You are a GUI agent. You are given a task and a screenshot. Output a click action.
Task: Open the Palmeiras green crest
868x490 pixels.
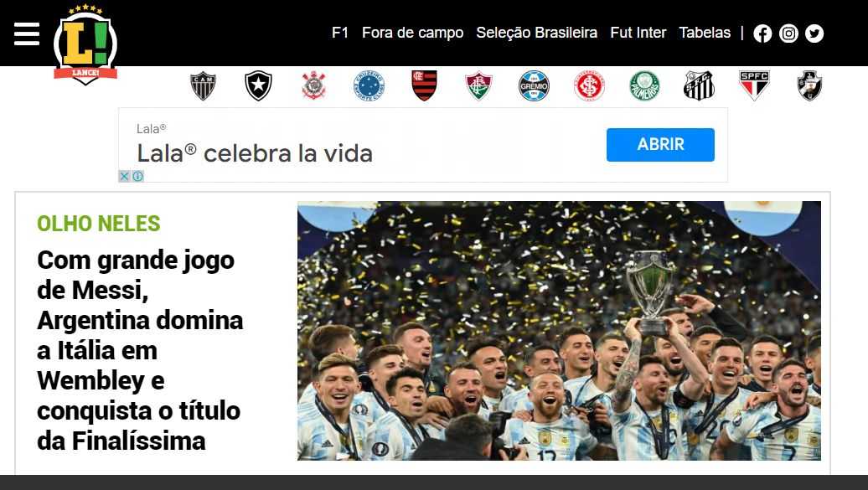(x=644, y=85)
